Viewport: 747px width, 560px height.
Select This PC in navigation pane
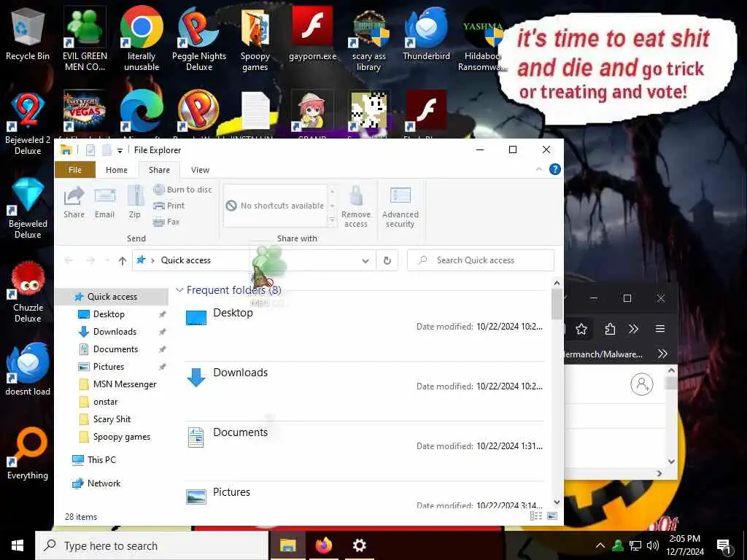click(x=101, y=460)
